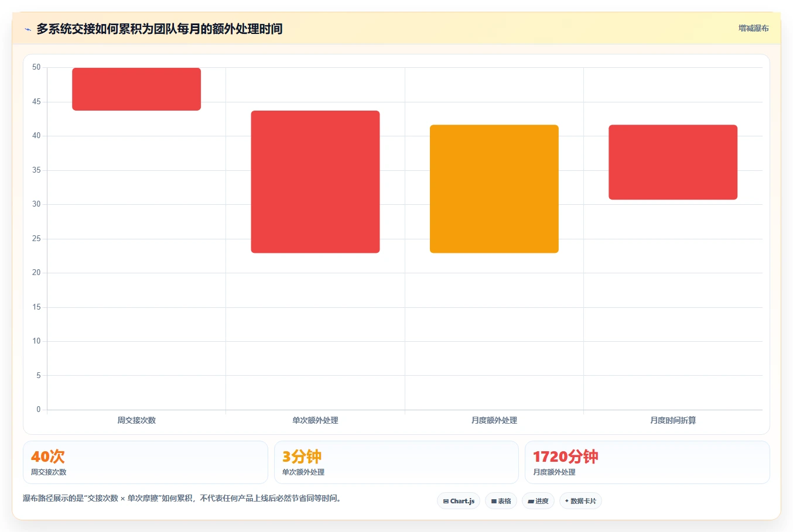Click the red 单次额外处理 bar

pos(315,182)
